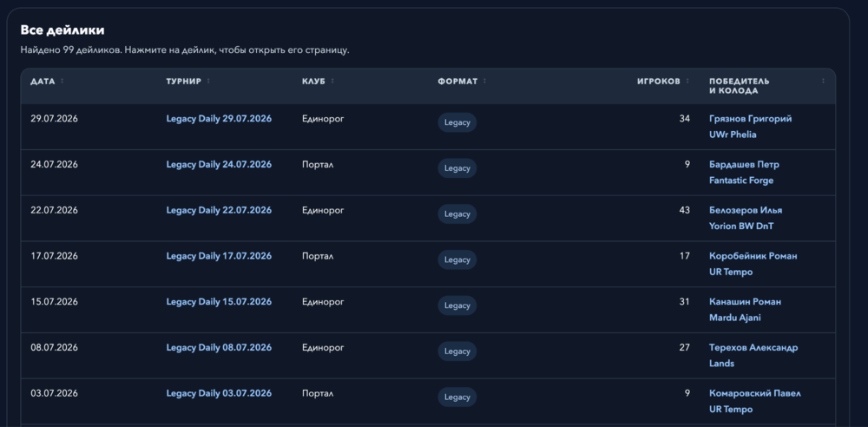Open winner Комаровский Павел profile

(755, 393)
